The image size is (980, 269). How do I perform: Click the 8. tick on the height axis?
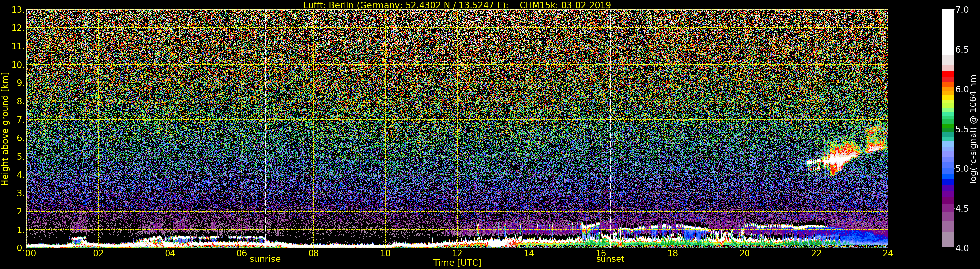[x=20, y=102]
